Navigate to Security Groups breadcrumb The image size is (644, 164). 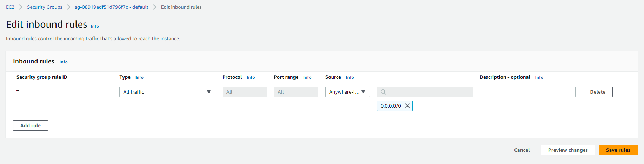click(x=45, y=7)
